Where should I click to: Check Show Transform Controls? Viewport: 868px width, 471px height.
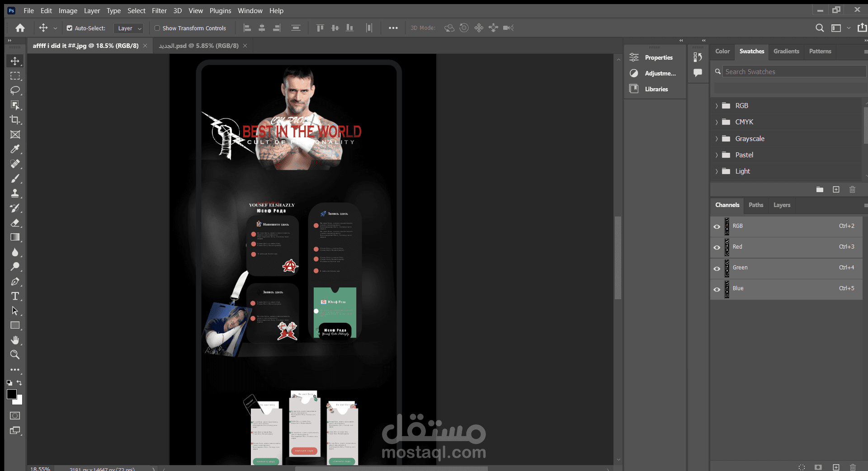(157, 28)
